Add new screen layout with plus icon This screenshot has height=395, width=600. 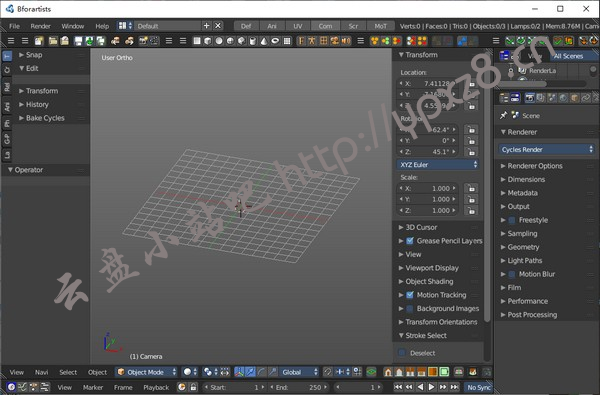tap(206, 26)
